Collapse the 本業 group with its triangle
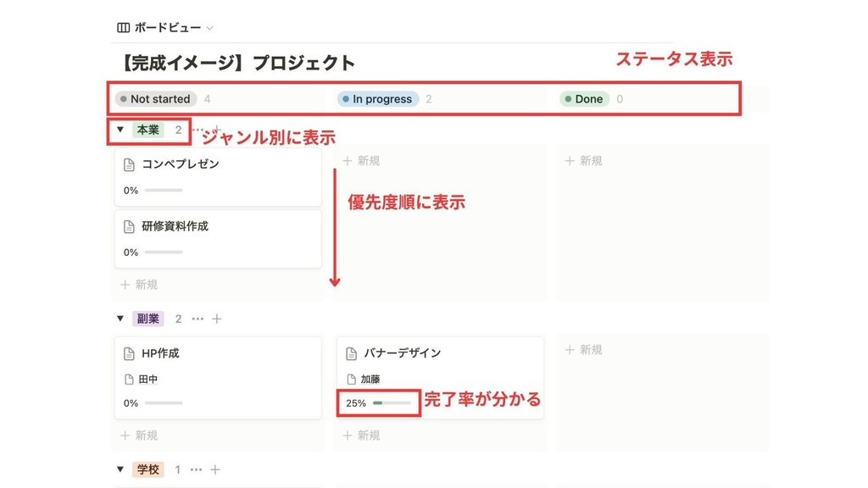The width and height of the screenshot is (868, 488). 119,130
